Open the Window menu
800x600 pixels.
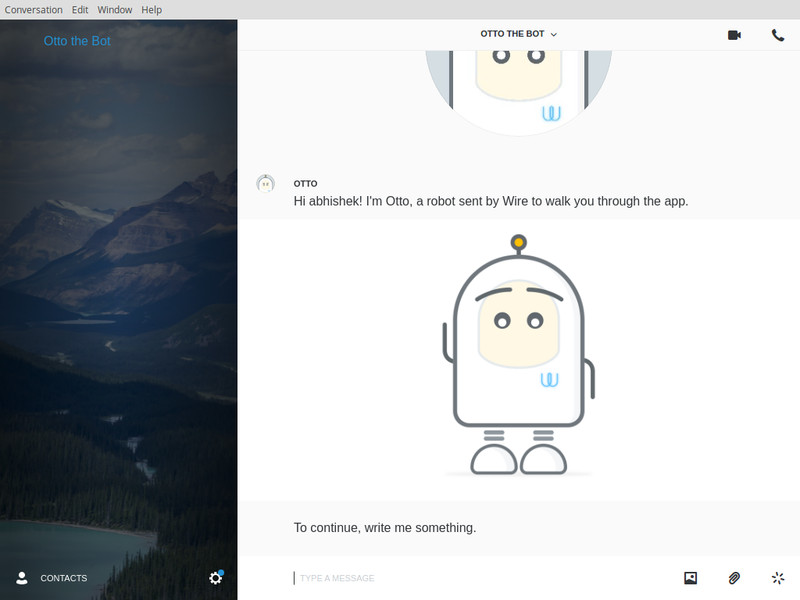click(114, 9)
